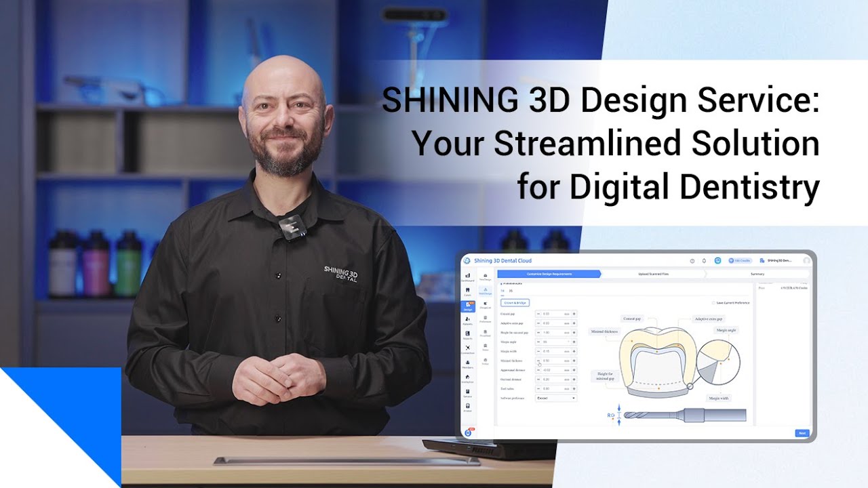Decrease Height for minimal gap value
This screenshot has width=868, height=488.
click(x=538, y=333)
